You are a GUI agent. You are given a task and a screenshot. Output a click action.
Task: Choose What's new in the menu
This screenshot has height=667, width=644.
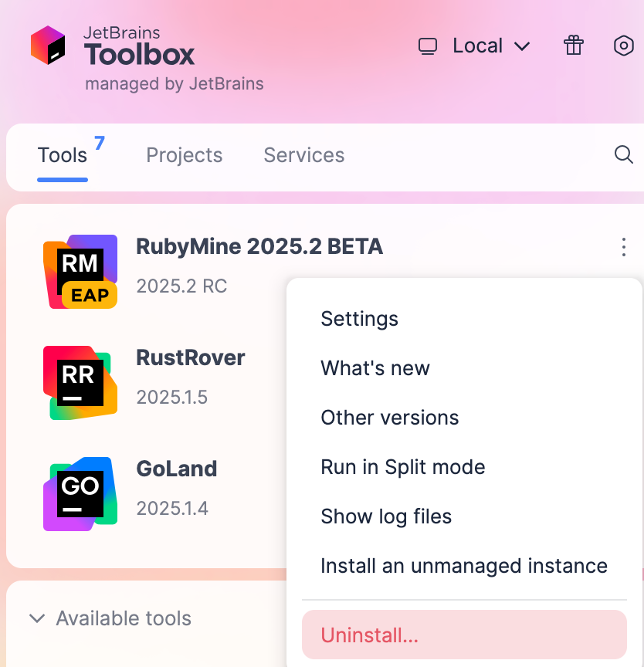pos(375,368)
